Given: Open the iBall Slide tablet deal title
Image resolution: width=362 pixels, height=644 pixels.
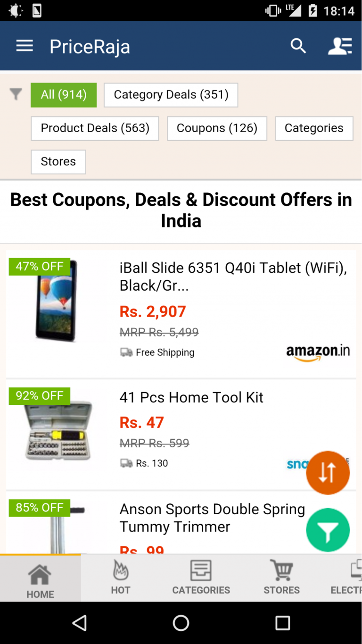Looking at the screenshot, I should 233,276.
